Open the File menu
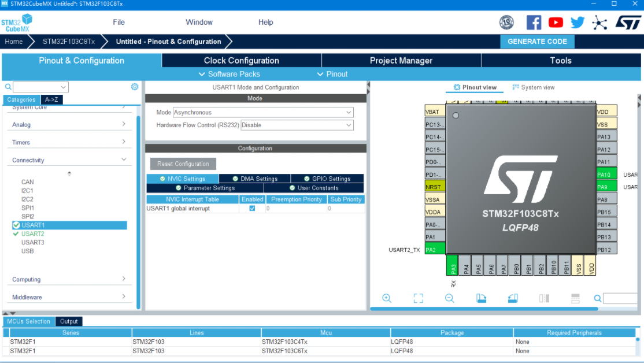Image resolution: width=644 pixels, height=363 pixels. click(119, 22)
